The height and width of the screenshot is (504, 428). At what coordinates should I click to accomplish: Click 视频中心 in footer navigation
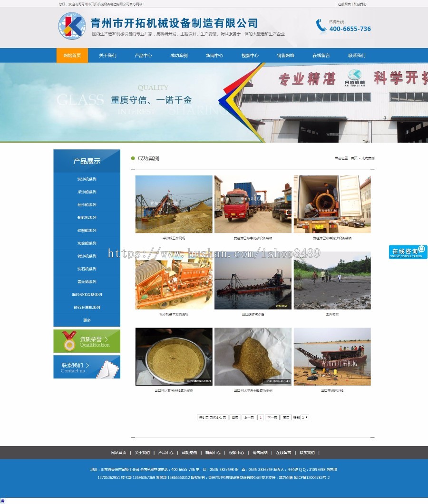(x=236, y=453)
